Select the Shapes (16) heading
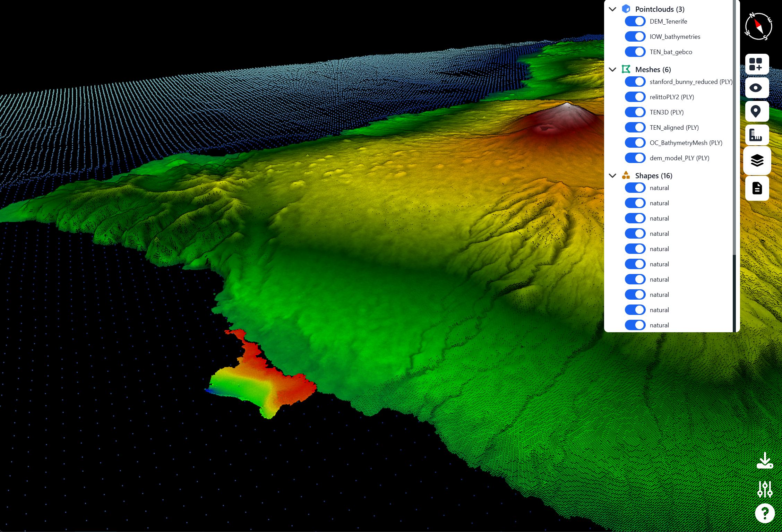The width and height of the screenshot is (782, 532). point(654,176)
